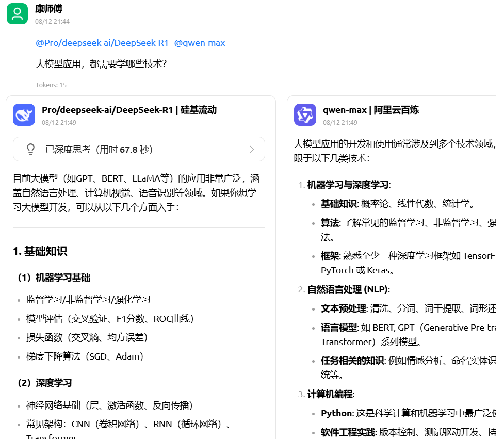Click the bullet 语言模型: 如 BERT, GPT
504x439 pixels.
(x=408, y=335)
